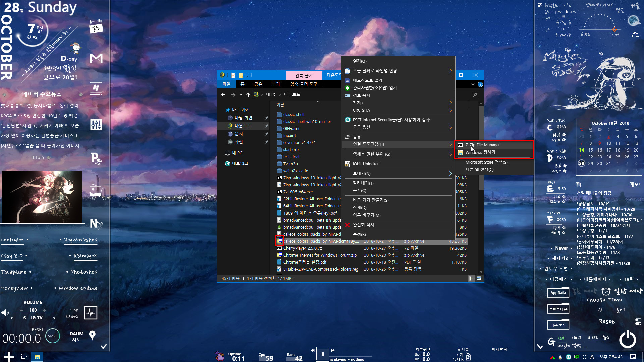Switch to the large icons view button in the Explorer status bar

pyautogui.click(x=479, y=279)
